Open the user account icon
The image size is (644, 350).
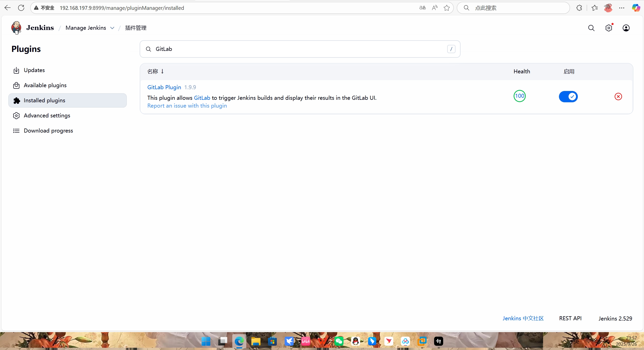626,28
